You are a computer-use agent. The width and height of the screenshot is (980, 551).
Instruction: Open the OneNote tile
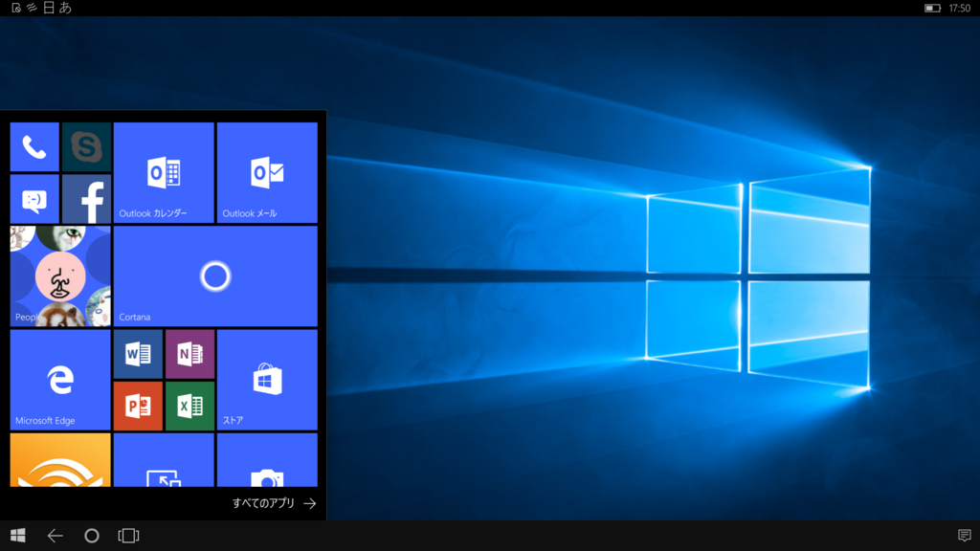(x=190, y=354)
